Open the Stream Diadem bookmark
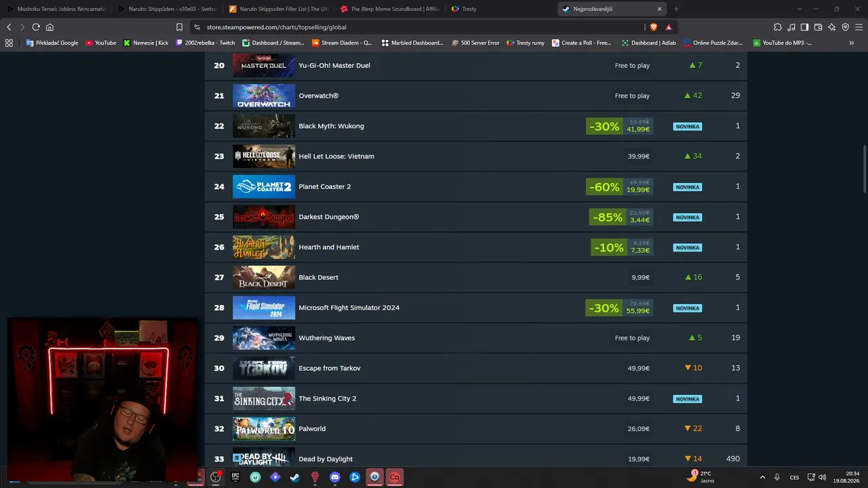 (x=342, y=43)
